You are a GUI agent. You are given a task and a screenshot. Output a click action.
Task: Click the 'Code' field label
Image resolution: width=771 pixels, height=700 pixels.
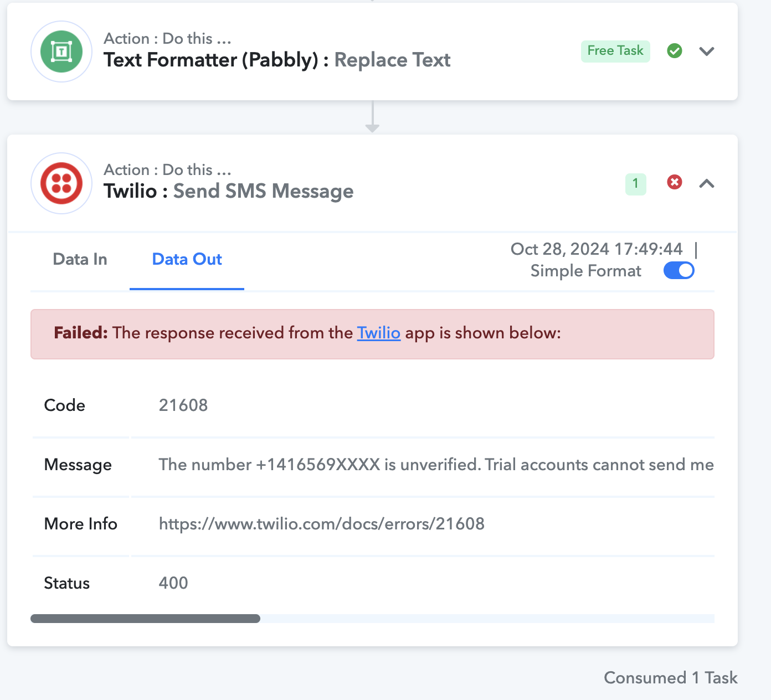click(x=65, y=405)
